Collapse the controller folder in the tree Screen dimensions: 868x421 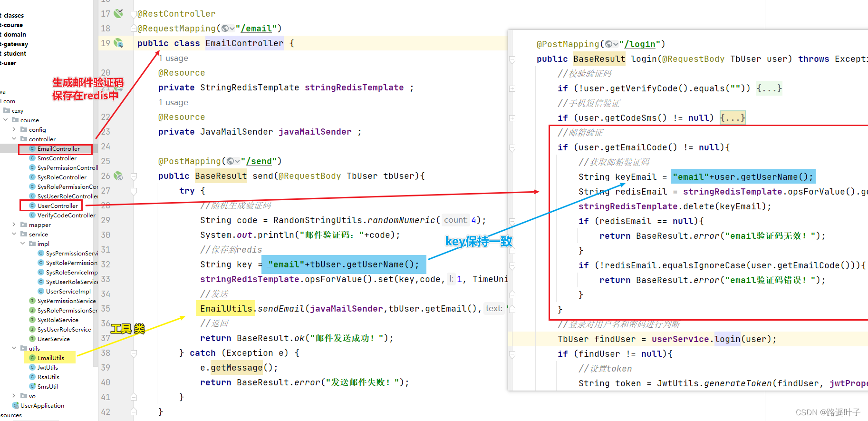[x=14, y=139]
